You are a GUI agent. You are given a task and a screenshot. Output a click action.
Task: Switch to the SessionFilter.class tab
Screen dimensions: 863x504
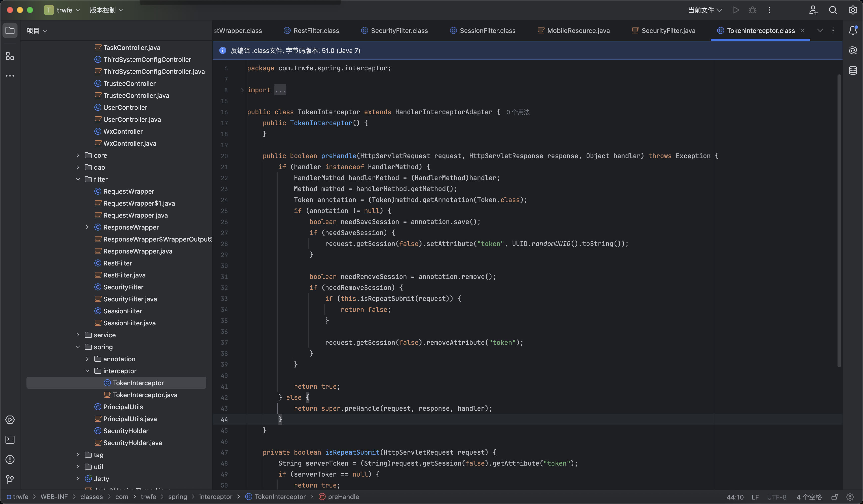487,30
